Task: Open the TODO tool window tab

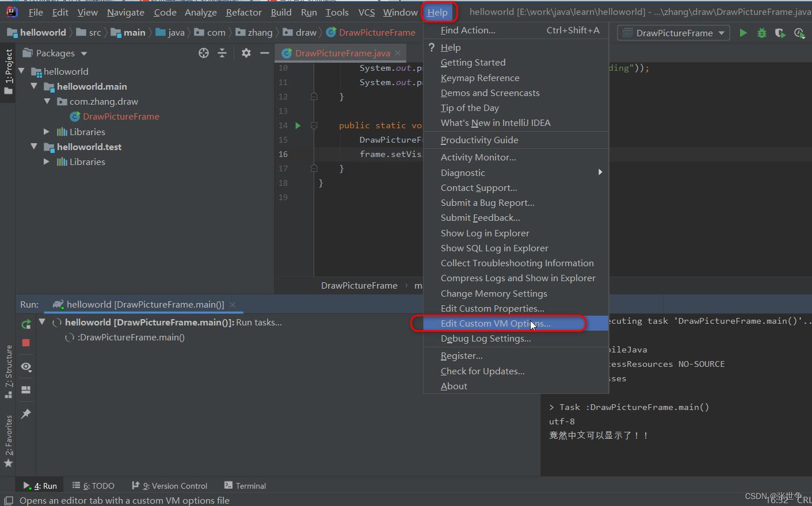Action: point(93,486)
